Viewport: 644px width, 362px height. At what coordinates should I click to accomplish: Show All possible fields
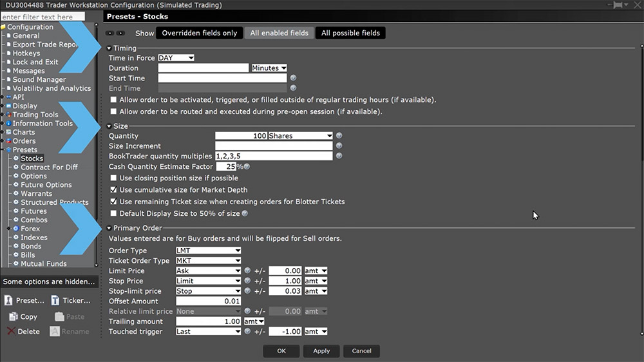pos(350,33)
